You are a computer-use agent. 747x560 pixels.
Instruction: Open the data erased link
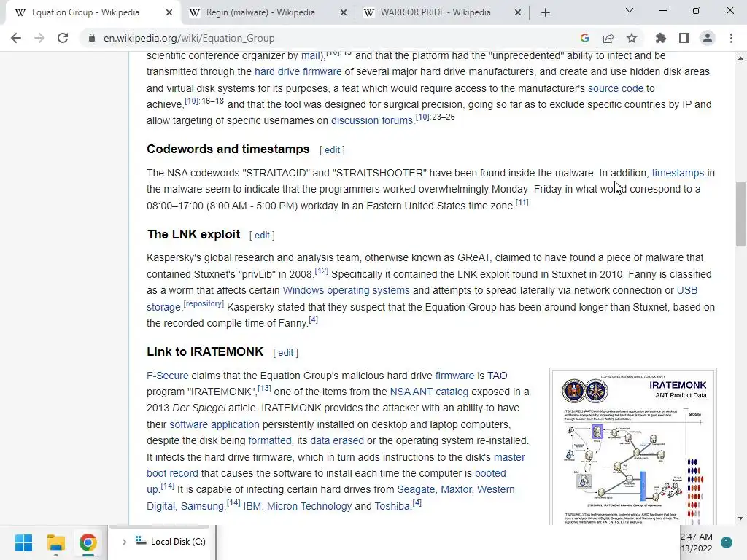pos(337,441)
